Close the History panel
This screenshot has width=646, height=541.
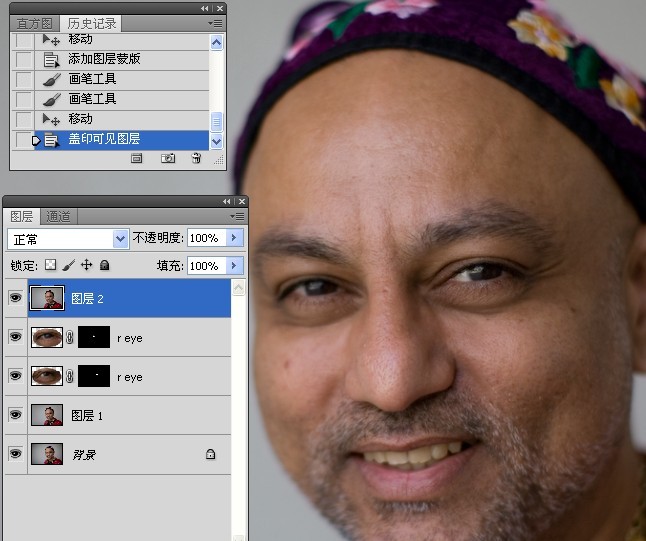tap(220, 8)
